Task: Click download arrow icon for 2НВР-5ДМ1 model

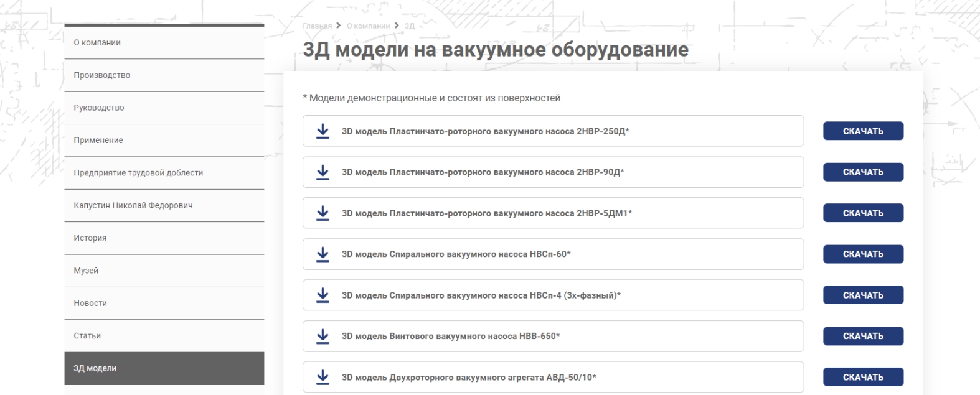Action: [323, 213]
